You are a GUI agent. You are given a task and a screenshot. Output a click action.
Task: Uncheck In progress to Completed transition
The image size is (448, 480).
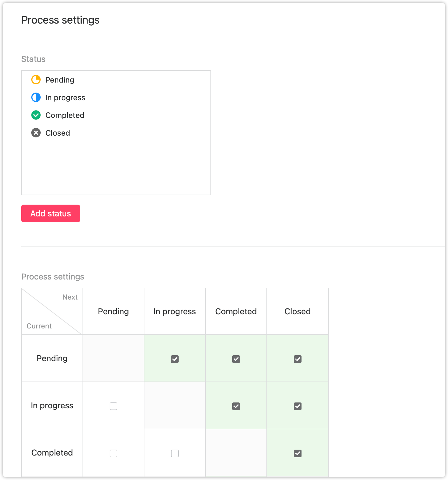click(236, 406)
